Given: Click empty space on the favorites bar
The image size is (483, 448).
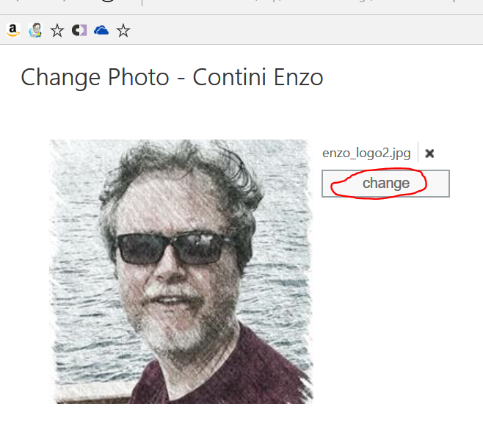Looking at the screenshot, I should [294, 30].
